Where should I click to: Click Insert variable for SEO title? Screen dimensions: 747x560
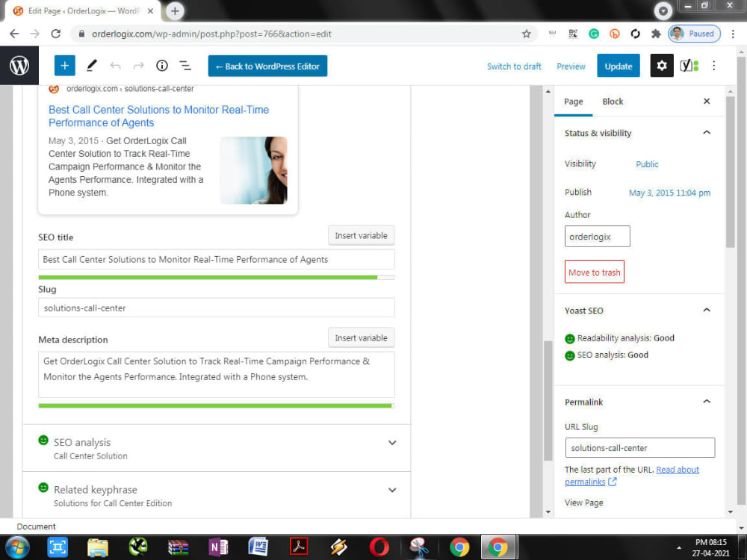(361, 235)
